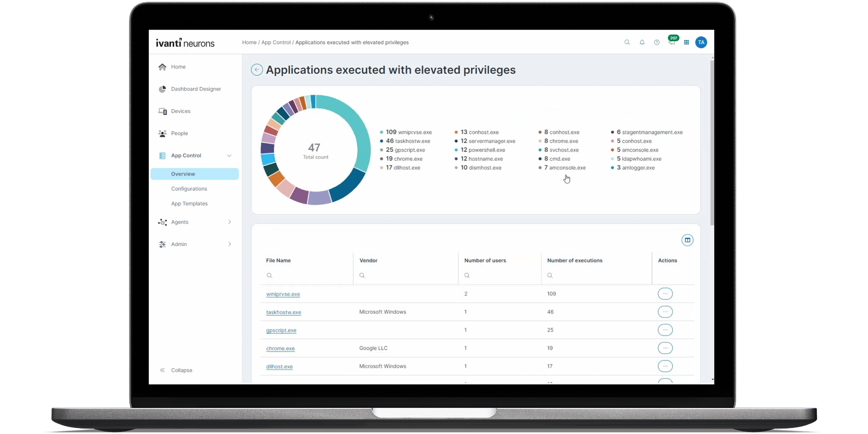This screenshot has width=868, height=434.
Task: Click the Vendor filter search icon
Action: click(362, 275)
